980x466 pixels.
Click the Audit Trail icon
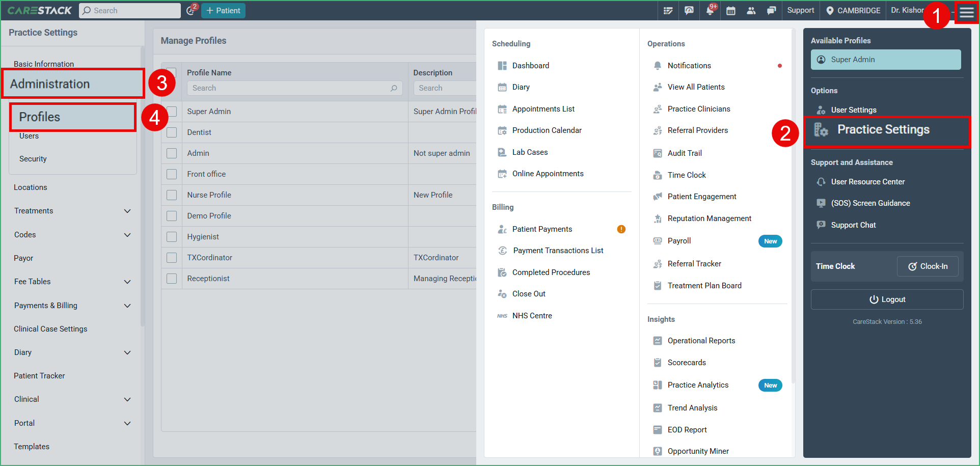658,153
